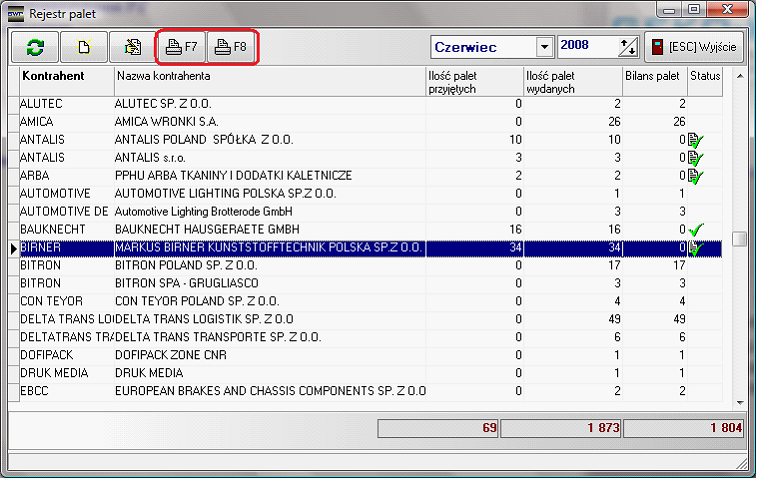Click the new document icon button

tap(85, 47)
